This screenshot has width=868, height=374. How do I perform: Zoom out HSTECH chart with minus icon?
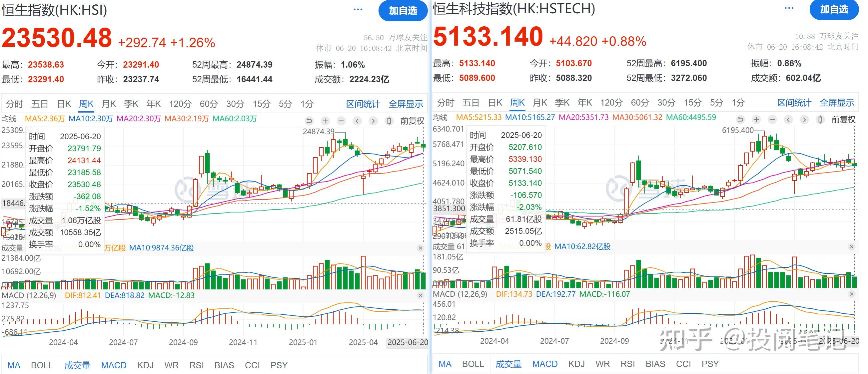click(x=772, y=119)
